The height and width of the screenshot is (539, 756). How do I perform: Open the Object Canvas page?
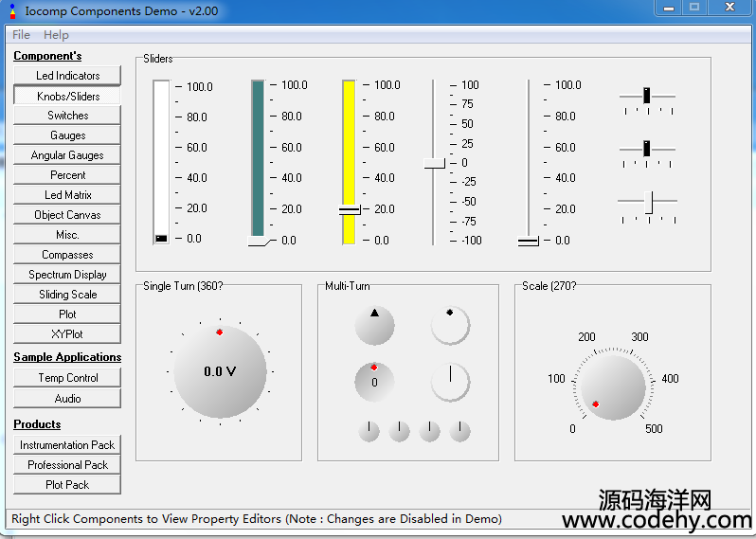pos(67,215)
